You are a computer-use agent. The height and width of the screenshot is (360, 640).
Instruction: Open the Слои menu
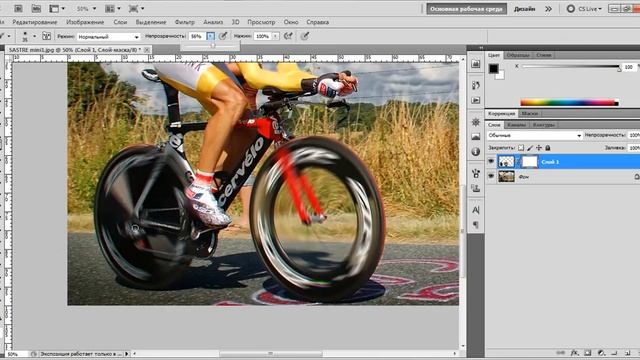coord(120,22)
